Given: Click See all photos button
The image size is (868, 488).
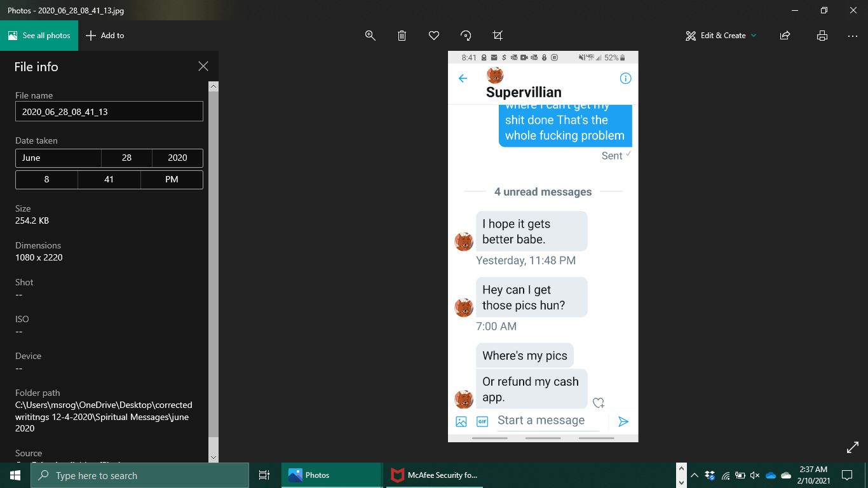Looking at the screenshot, I should tap(39, 36).
